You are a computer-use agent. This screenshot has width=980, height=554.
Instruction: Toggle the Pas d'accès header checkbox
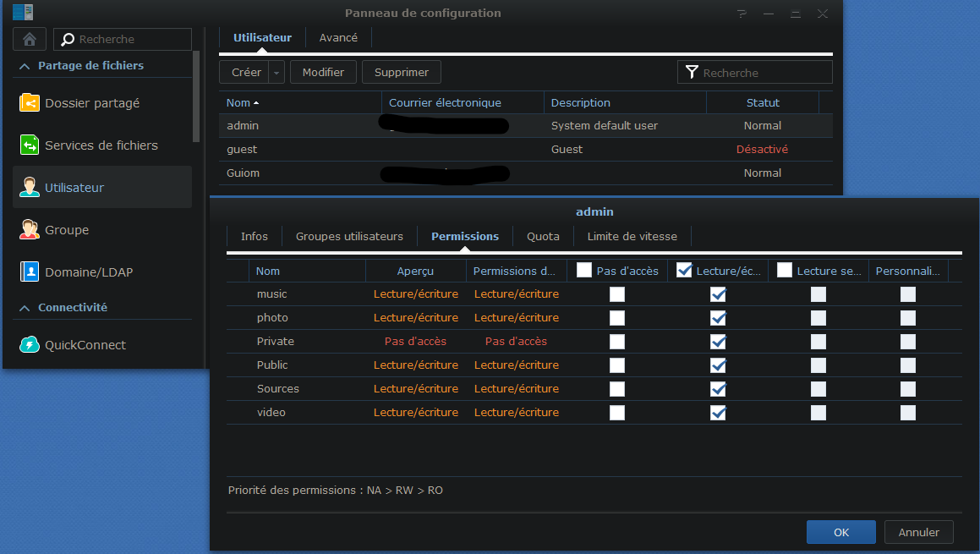[x=583, y=270]
